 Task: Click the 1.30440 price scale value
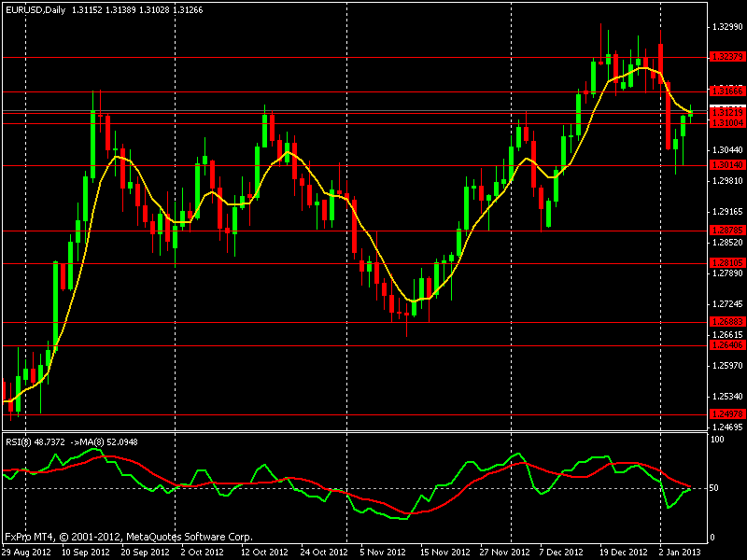point(727,150)
